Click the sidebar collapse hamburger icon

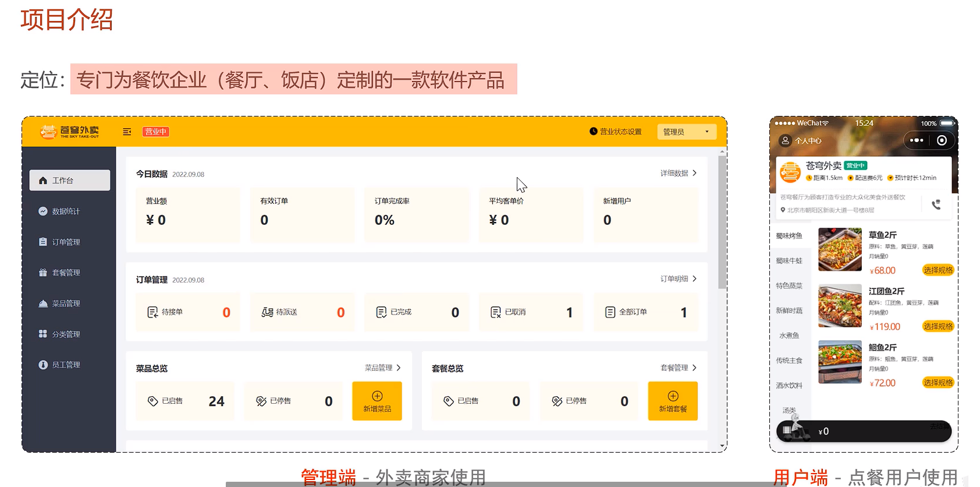[127, 132]
